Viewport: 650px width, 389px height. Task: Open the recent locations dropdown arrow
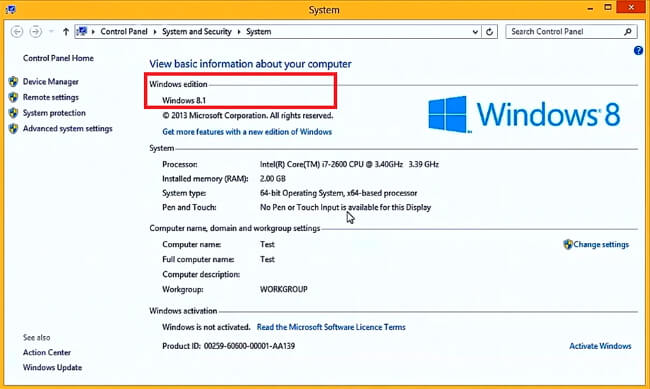(x=51, y=32)
